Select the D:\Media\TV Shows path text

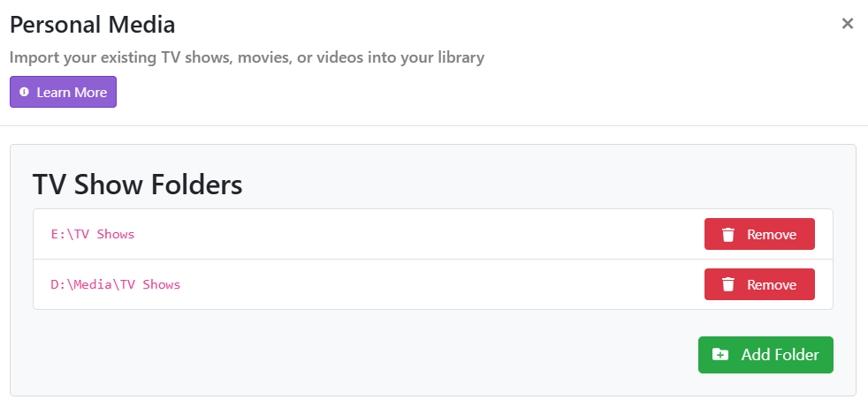coord(116,285)
